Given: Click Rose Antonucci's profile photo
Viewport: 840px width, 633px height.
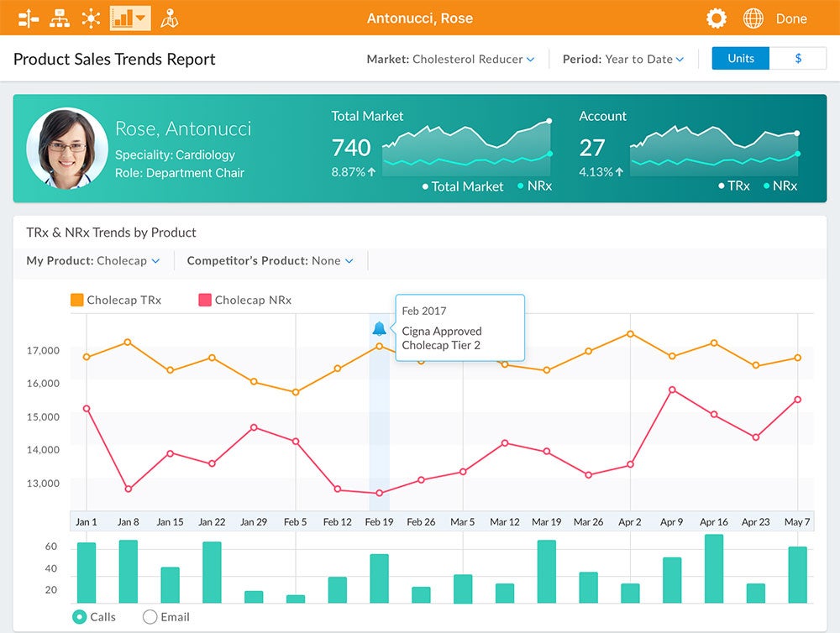Looking at the screenshot, I should click(x=66, y=148).
